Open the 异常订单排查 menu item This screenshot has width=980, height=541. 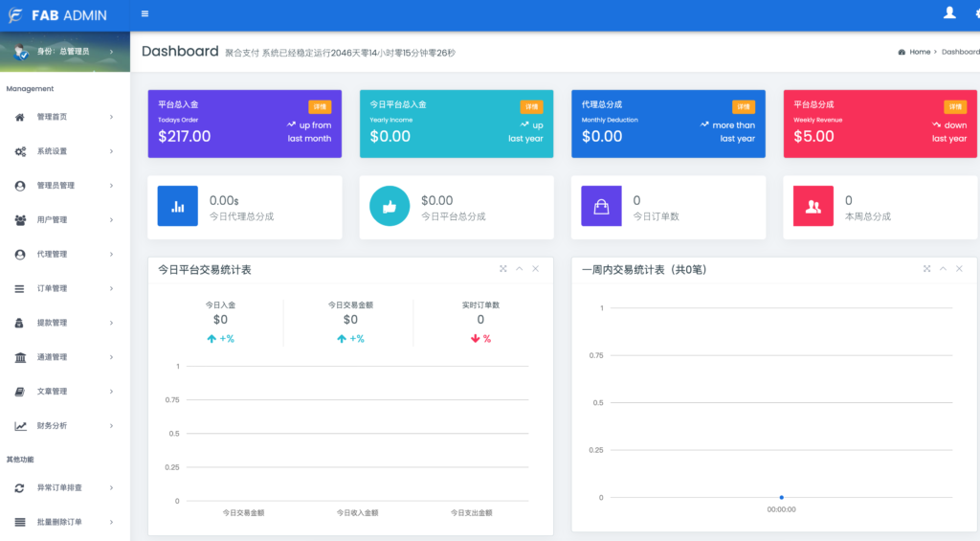pos(65,487)
